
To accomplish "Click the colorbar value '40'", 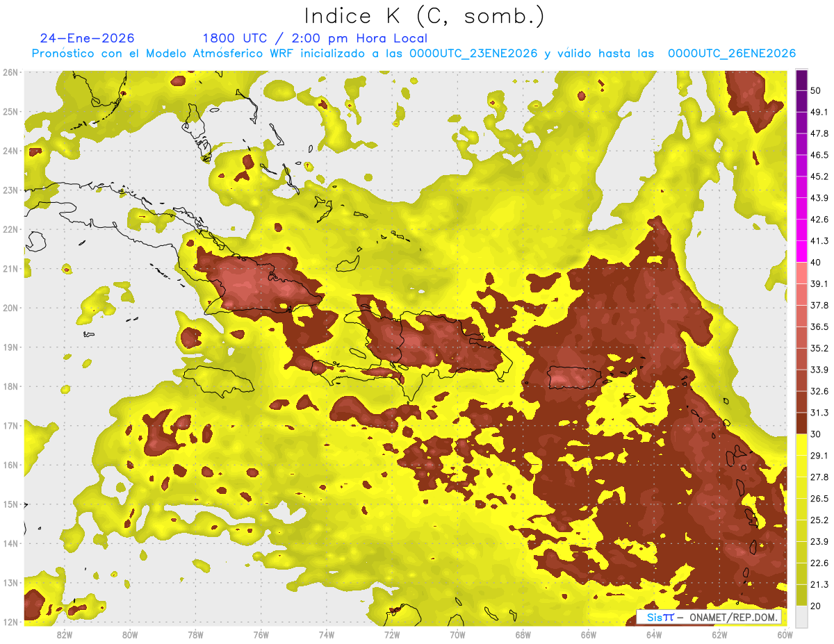I will [816, 263].
